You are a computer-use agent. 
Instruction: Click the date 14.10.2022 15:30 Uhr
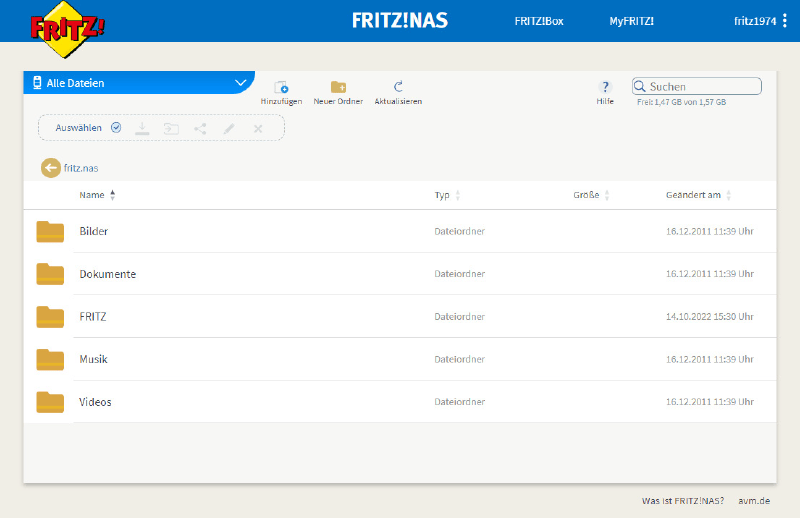pos(710,316)
